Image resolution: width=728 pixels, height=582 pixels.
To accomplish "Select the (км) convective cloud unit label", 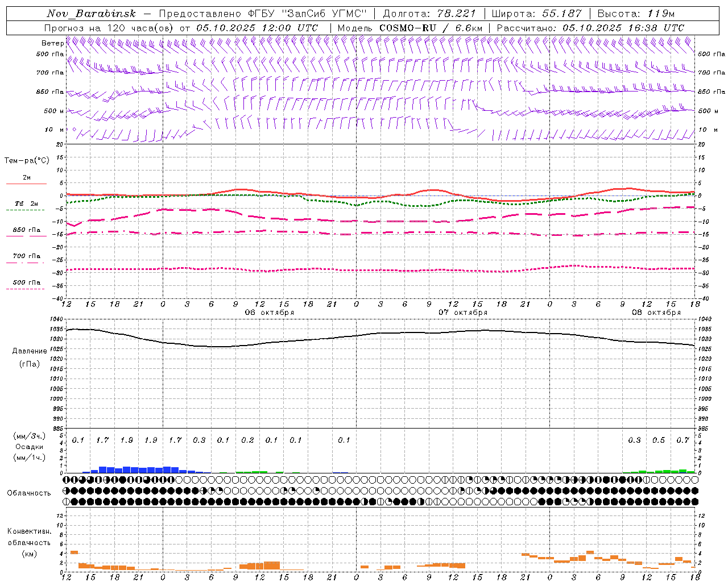I will coord(30,554).
